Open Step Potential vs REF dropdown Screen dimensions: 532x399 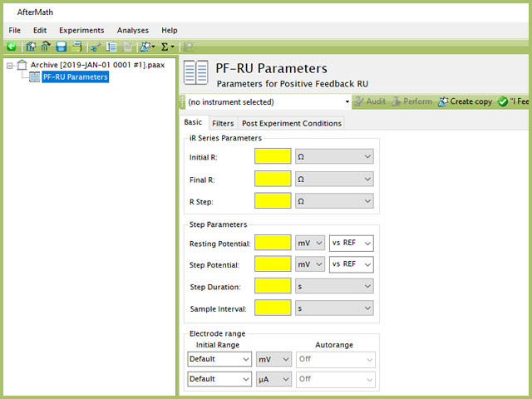pyautogui.click(x=351, y=264)
